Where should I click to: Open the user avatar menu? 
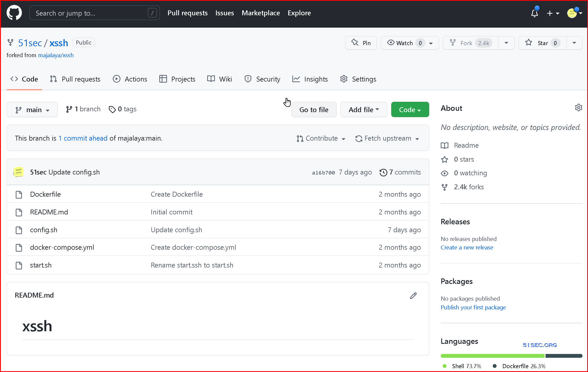coord(574,13)
